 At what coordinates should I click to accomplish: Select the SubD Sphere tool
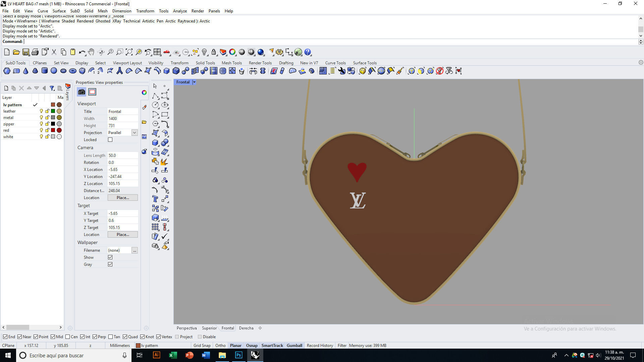[x=54, y=71]
